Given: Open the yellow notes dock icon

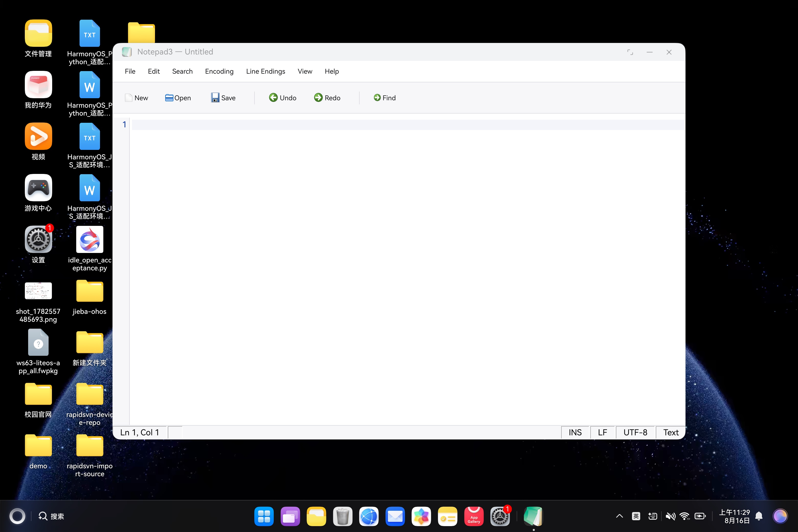Looking at the screenshot, I should 448,516.
